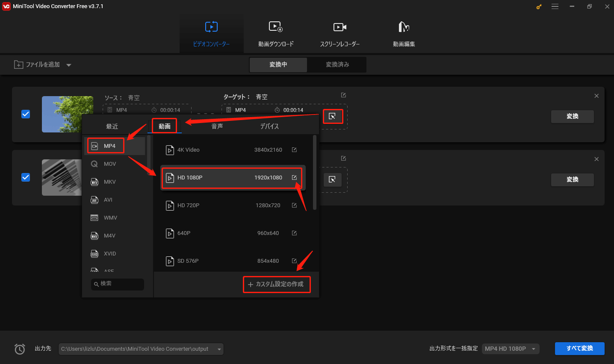Click the preset list vertical scrollbar
Image resolution: width=614 pixels, height=364 pixels.
(x=315, y=173)
